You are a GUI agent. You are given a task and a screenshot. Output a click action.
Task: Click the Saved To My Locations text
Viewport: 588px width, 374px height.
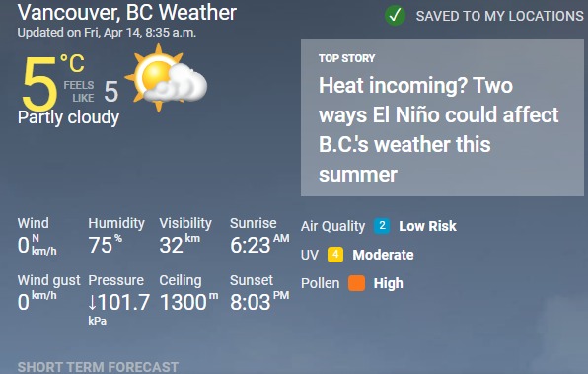click(x=499, y=16)
